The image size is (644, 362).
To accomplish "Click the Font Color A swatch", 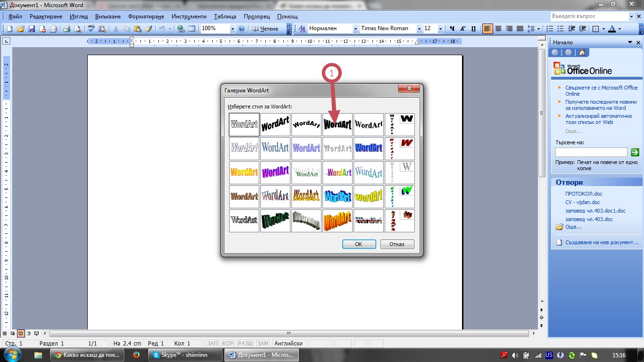I will (612, 29).
